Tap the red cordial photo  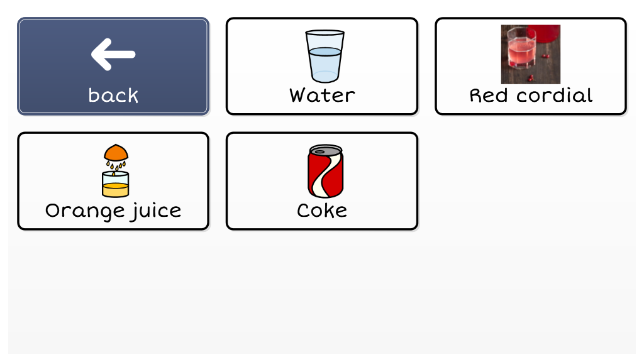[x=531, y=54]
